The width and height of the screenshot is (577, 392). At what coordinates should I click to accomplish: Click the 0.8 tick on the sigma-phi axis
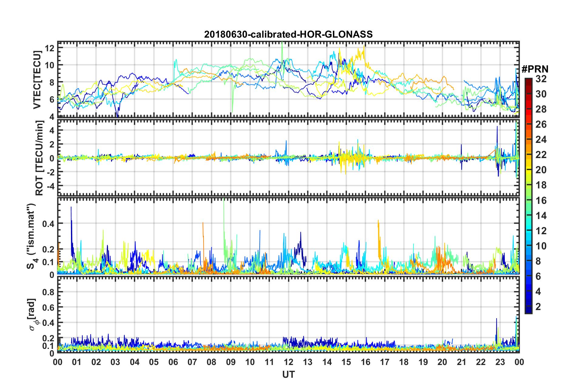pyautogui.click(x=48, y=292)
